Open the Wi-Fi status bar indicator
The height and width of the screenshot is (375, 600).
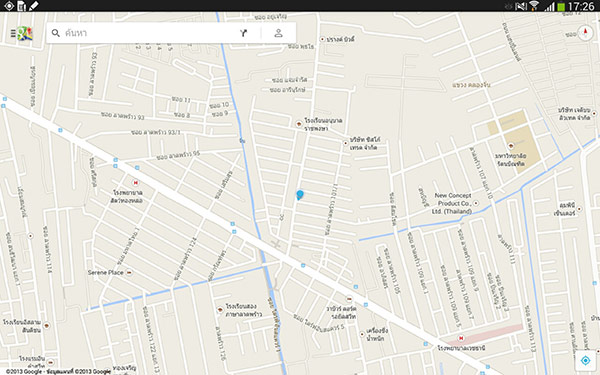click(534, 6)
